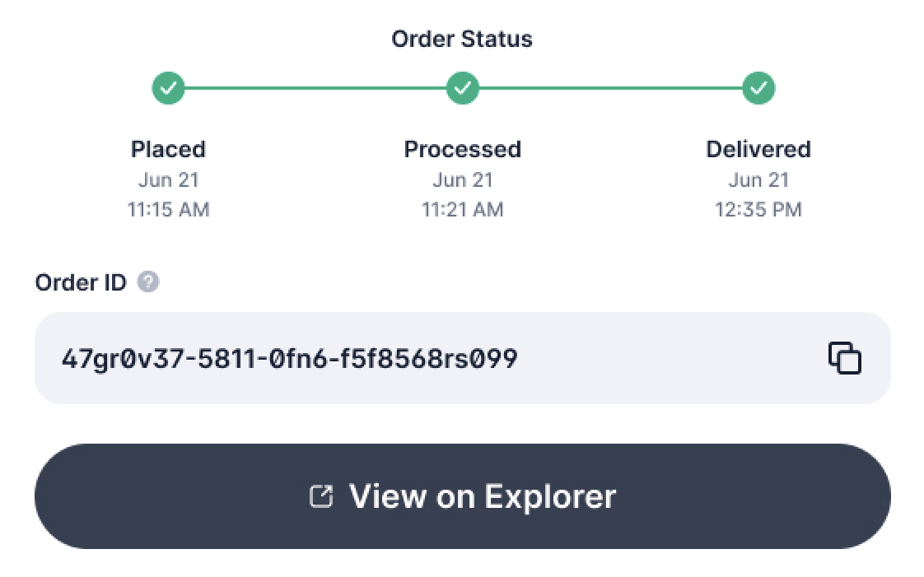Click the 11:15 AM placed time
The height and width of the screenshot is (577, 924).
[x=168, y=210]
